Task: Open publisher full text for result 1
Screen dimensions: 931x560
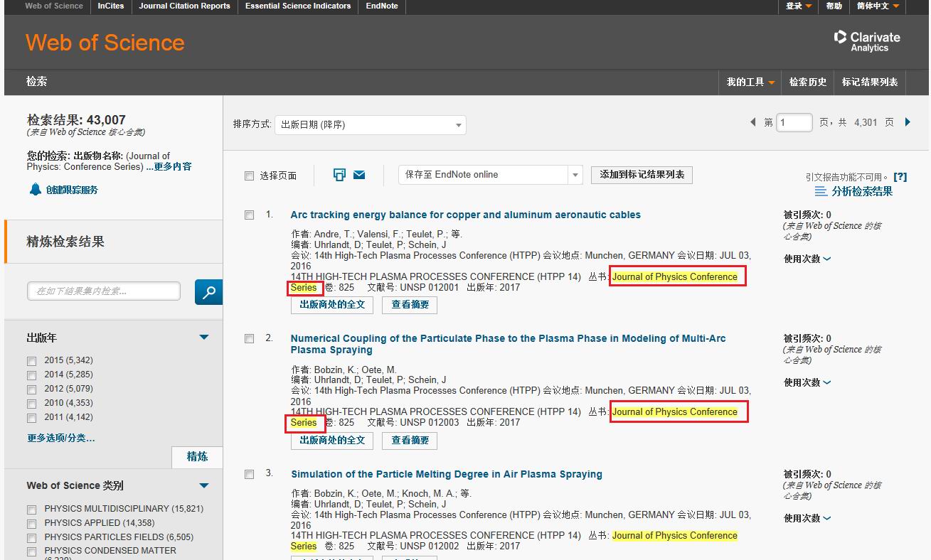Action: [332, 305]
